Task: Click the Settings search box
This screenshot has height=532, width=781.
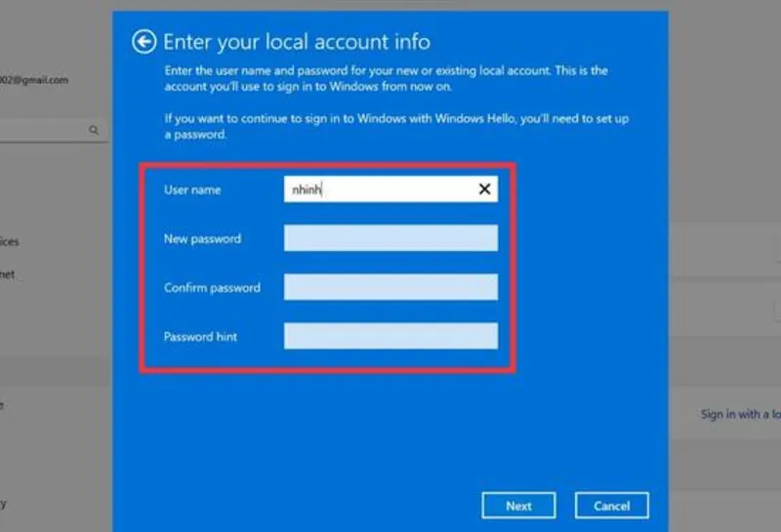Action: [x=44, y=129]
